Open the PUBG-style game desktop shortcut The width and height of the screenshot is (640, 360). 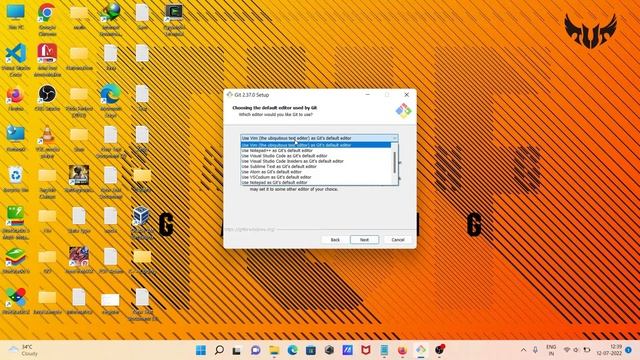click(79, 180)
